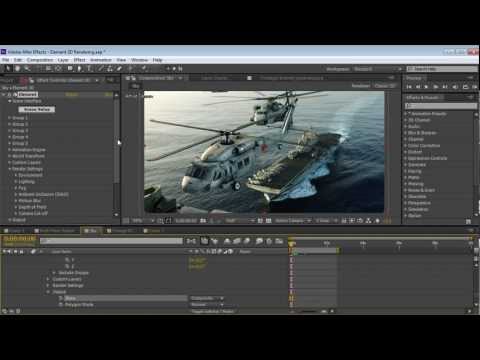Open the Animation menu

coord(101,60)
